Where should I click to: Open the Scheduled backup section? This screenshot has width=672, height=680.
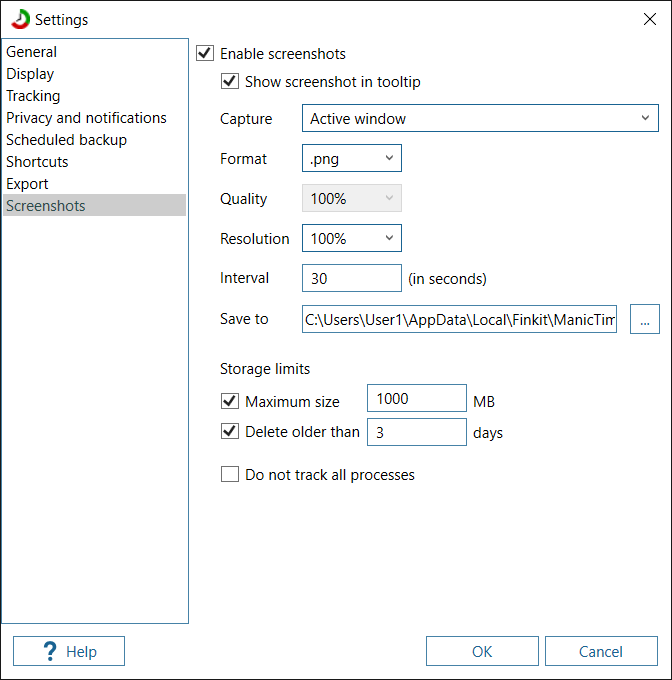66,140
